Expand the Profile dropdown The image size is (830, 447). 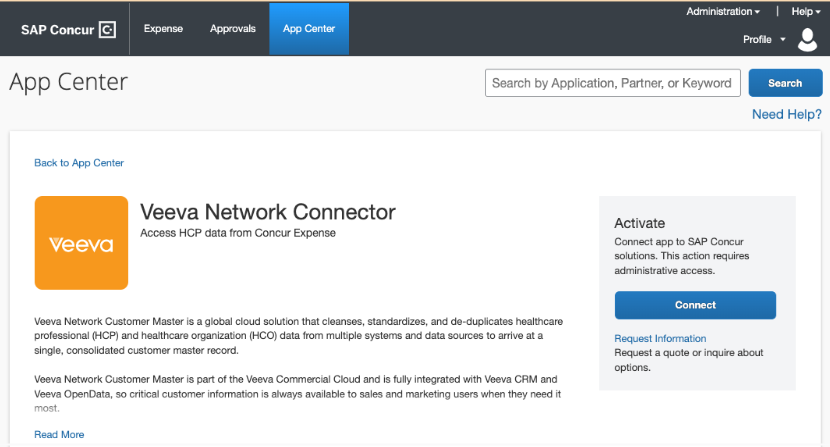click(x=764, y=39)
